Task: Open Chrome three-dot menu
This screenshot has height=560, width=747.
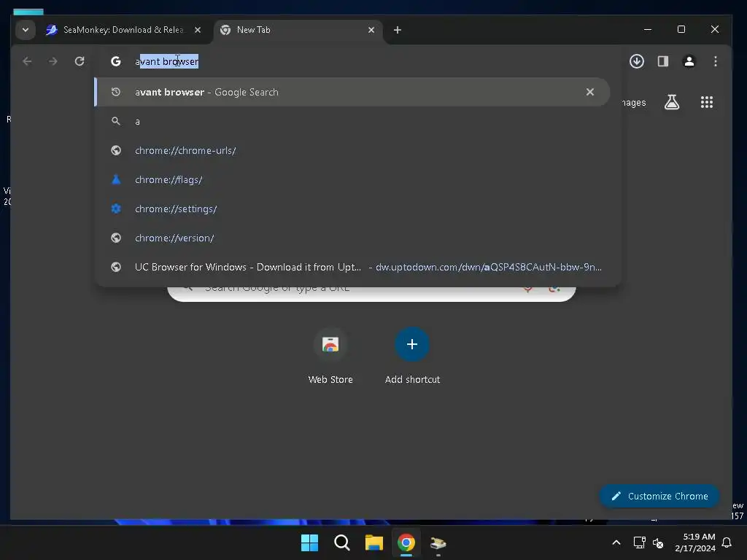Action: [715, 61]
